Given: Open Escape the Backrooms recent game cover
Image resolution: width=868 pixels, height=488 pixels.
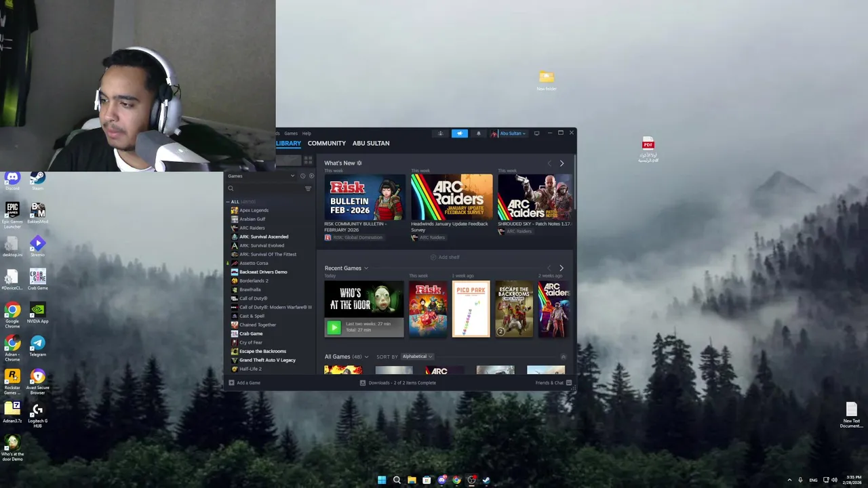Looking at the screenshot, I should pyautogui.click(x=514, y=309).
